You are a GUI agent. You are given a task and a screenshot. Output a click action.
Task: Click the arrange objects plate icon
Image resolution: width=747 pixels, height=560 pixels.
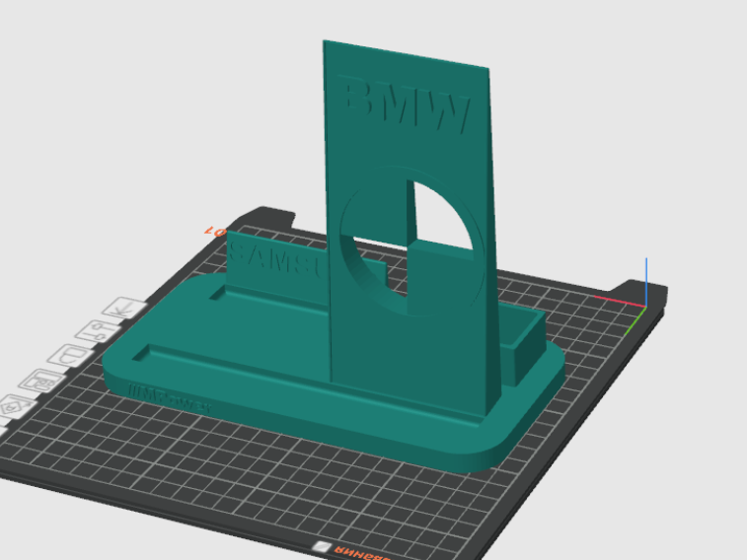pyautogui.click(x=41, y=382)
